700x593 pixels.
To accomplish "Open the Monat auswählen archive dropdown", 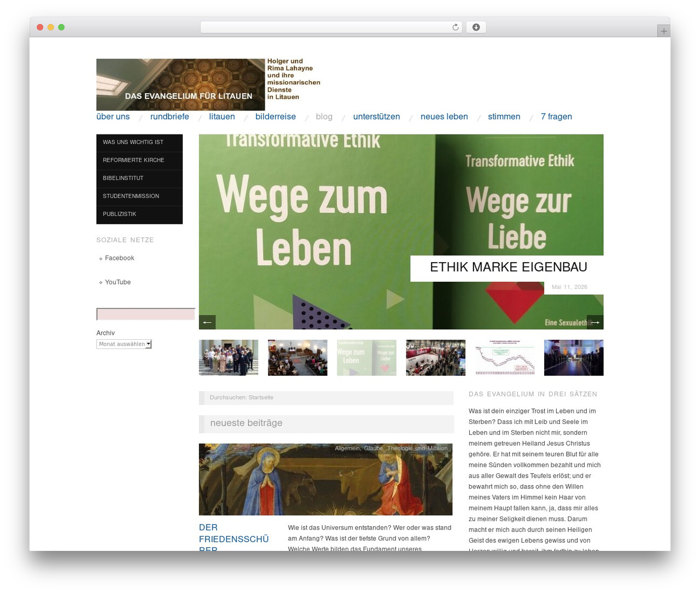I will [x=124, y=344].
